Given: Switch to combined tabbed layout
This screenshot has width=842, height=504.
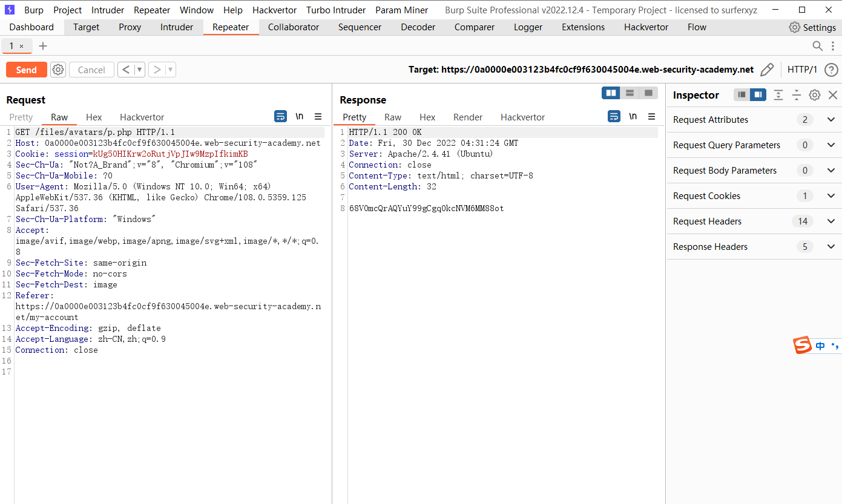Looking at the screenshot, I should click(x=648, y=93).
